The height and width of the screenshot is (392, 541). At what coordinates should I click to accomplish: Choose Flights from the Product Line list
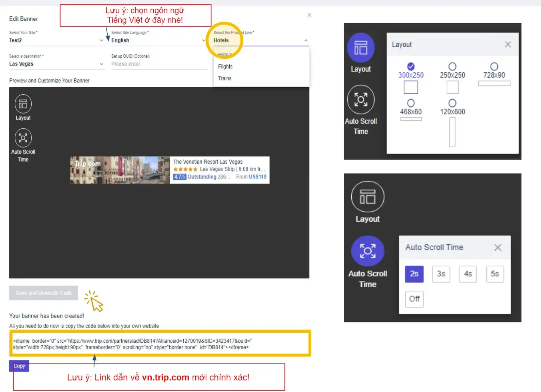pos(225,66)
